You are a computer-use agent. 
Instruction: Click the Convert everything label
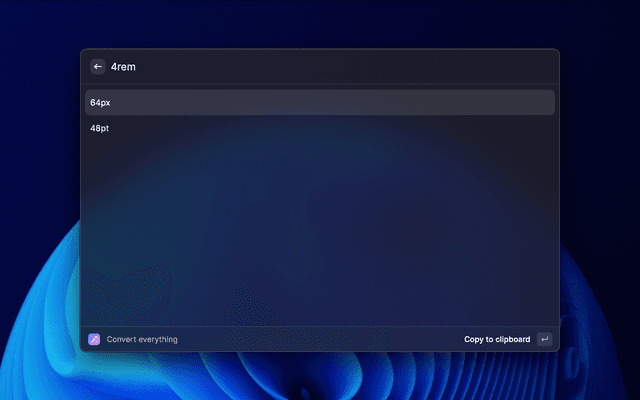click(142, 339)
